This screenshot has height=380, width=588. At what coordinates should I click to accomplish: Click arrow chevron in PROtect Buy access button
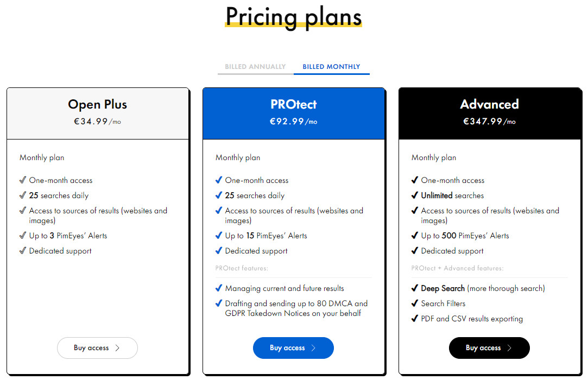pos(313,348)
